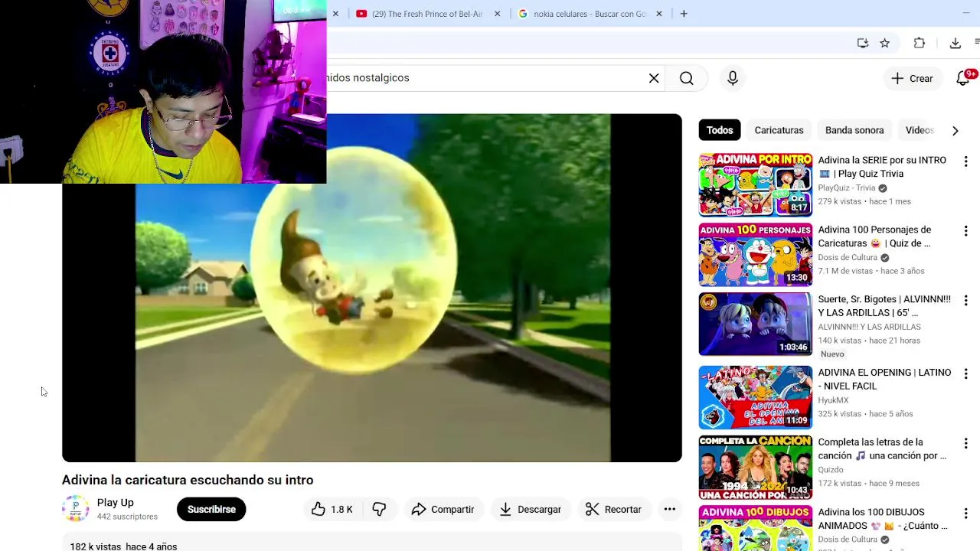This screenshot has width=980, height=551.
Task: Open Adivina 100 Personajes de Caricaturas title
Action: pyautogui.click(x=874, y=236)
